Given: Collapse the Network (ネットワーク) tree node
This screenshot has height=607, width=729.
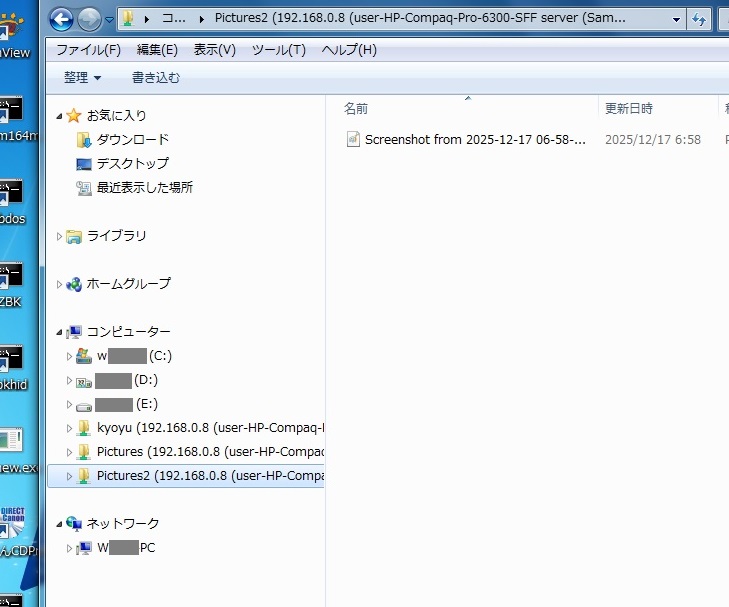Looking at the screenshot, I should 59,524.
